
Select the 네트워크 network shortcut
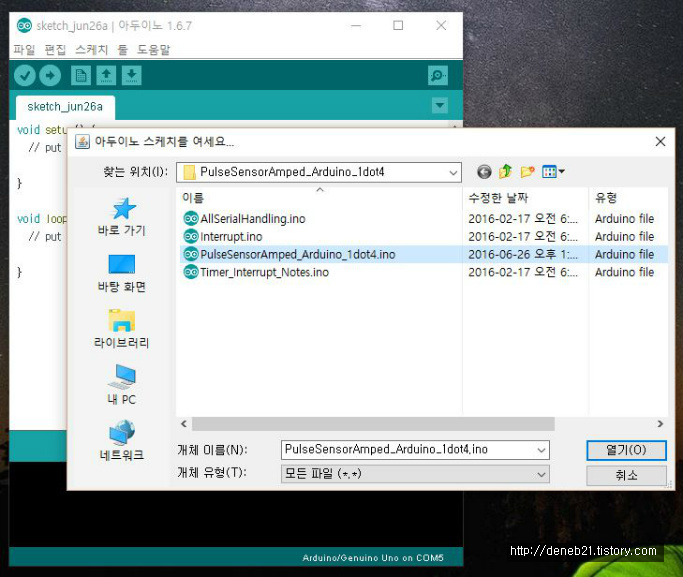click(122, 440)
